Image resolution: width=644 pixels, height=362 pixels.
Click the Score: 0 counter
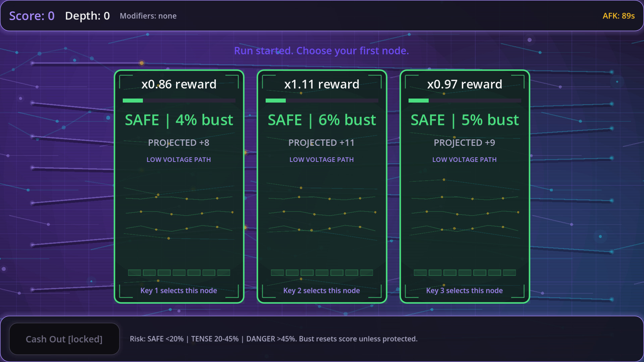pos(32,16)
